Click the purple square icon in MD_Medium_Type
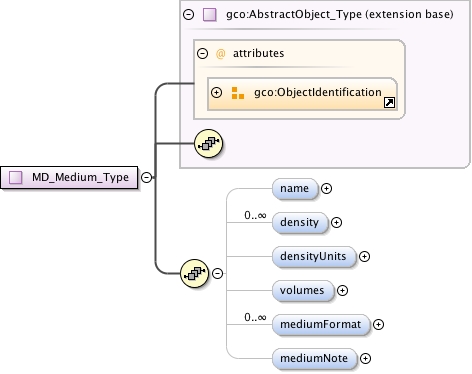This screenshot has height=374, width=472. [x=16, y=178]
